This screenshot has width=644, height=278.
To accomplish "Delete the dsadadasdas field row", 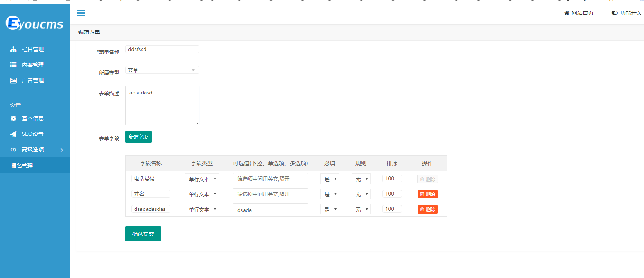I will pos(427,209).
